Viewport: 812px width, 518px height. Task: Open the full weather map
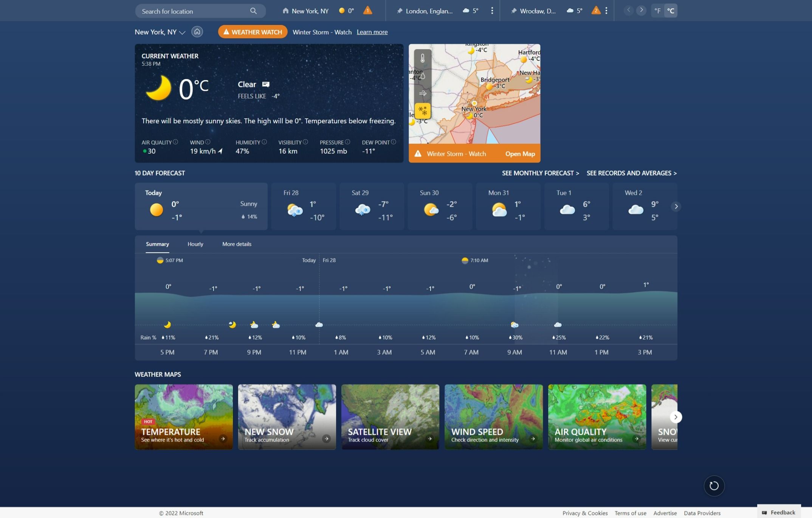click(x=520, y=154)
